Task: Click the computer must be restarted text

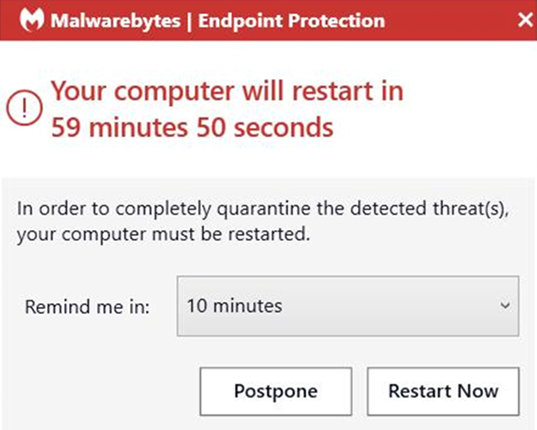Action: (163, 235)
